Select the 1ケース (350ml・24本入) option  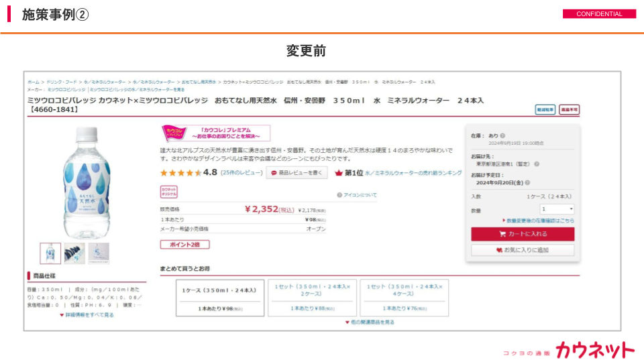pos(220,298)
